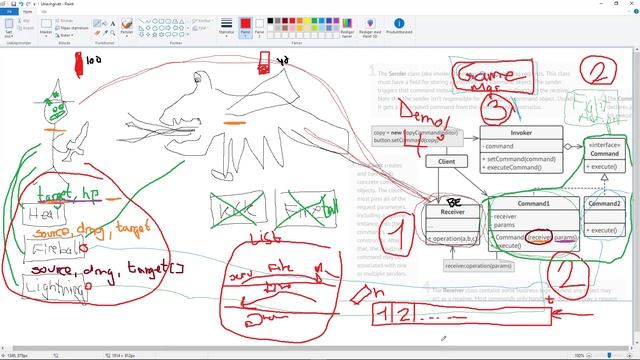Viewport: 640px width, 360px height.
Task: Pick the orange palette color
Action: click(300, 20)
